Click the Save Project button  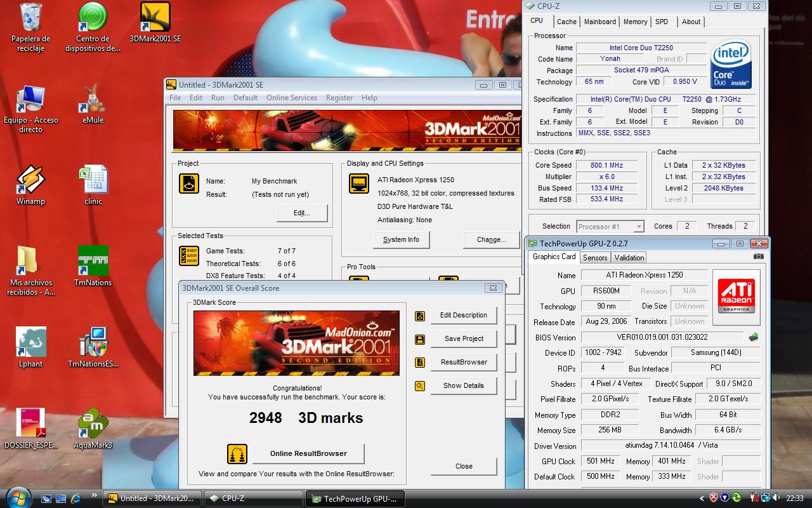coord(464,339)
